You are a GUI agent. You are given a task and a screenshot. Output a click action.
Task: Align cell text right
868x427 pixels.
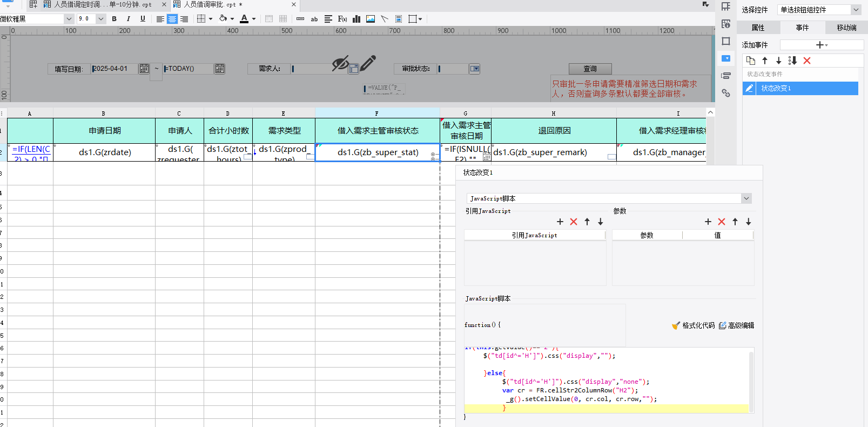pos(184,19)
